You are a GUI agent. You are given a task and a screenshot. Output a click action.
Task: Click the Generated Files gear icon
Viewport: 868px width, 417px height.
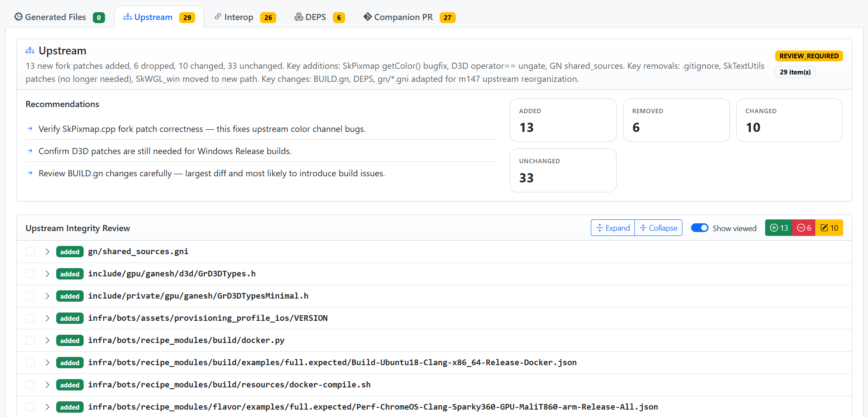pos(18,17)
